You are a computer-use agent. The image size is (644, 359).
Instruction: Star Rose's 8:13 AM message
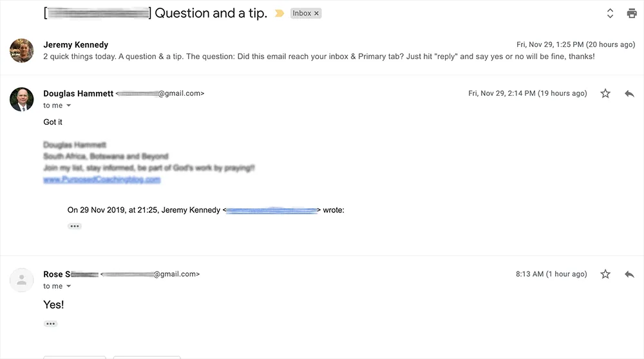coord(605,274)
